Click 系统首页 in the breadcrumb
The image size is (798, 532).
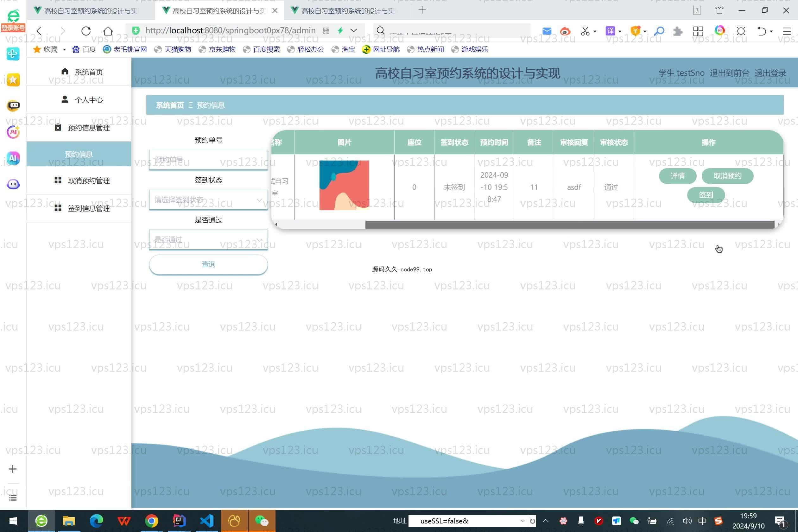click(170, 105)
